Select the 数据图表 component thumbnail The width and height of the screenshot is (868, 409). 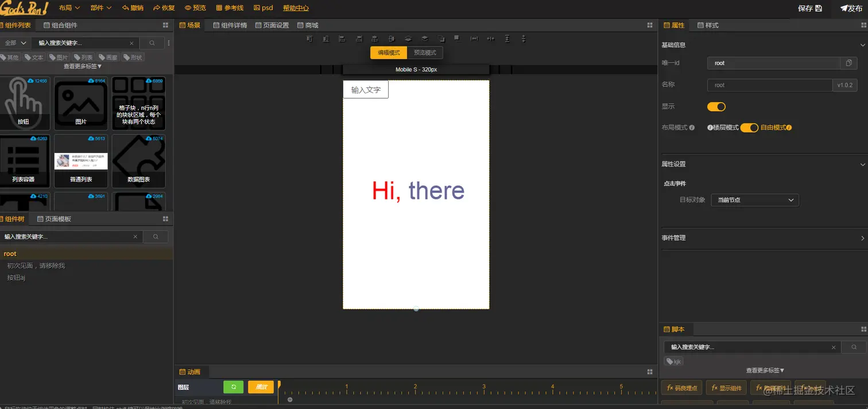[138, 161]
